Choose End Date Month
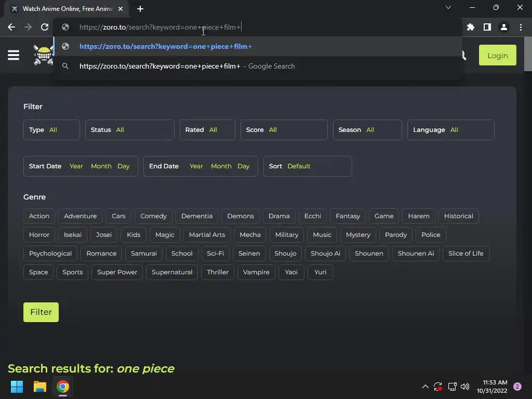Viewport: 532px width, 399px height. coord(221,166)
